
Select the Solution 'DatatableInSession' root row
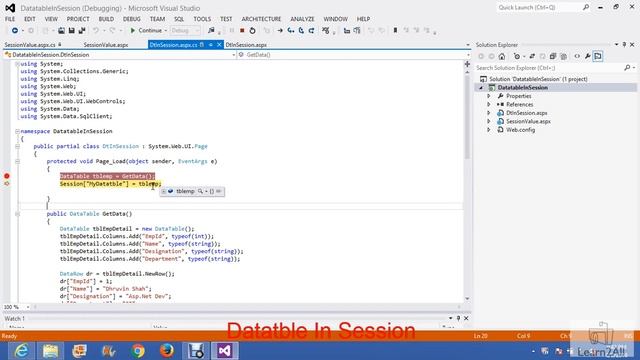[x=538, y=79]
